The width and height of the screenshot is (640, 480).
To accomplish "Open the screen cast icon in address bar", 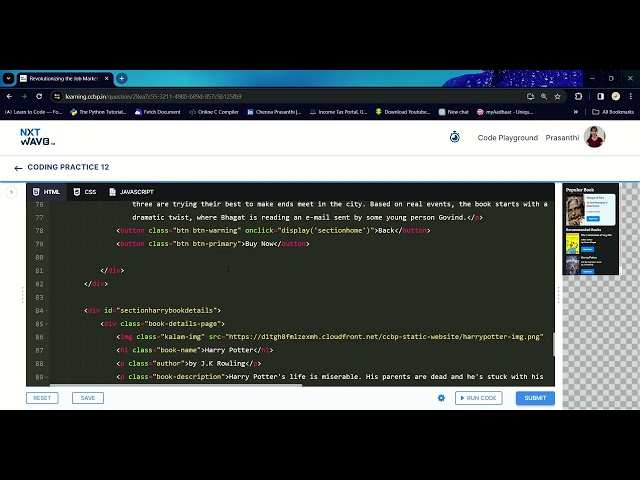I will [x=531, y=96].
